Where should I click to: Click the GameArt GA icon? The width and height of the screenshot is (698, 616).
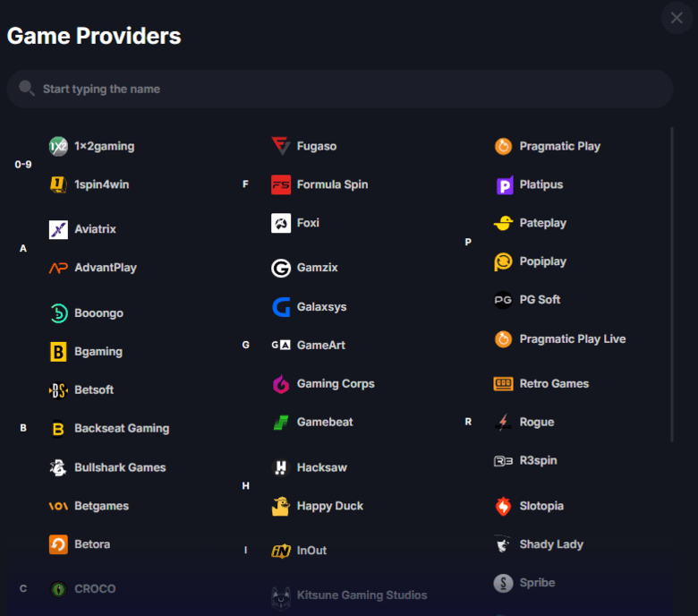281,346
